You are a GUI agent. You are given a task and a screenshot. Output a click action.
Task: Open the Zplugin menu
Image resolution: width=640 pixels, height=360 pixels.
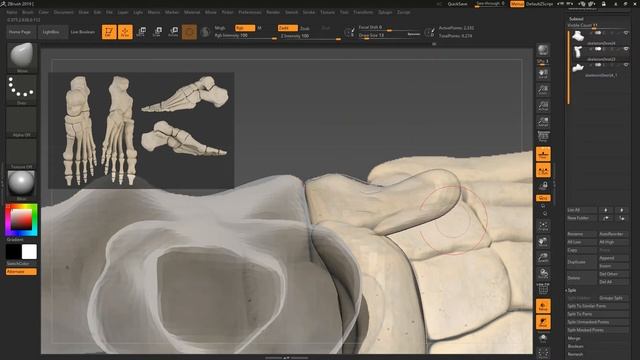click(x=385, y=12)
